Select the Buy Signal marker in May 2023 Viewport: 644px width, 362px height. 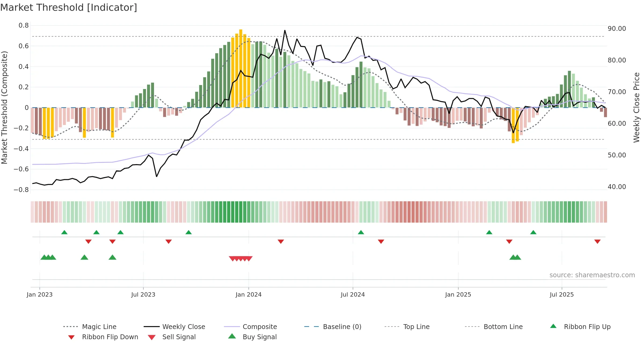pyautogui.click(x=112, y=257)
